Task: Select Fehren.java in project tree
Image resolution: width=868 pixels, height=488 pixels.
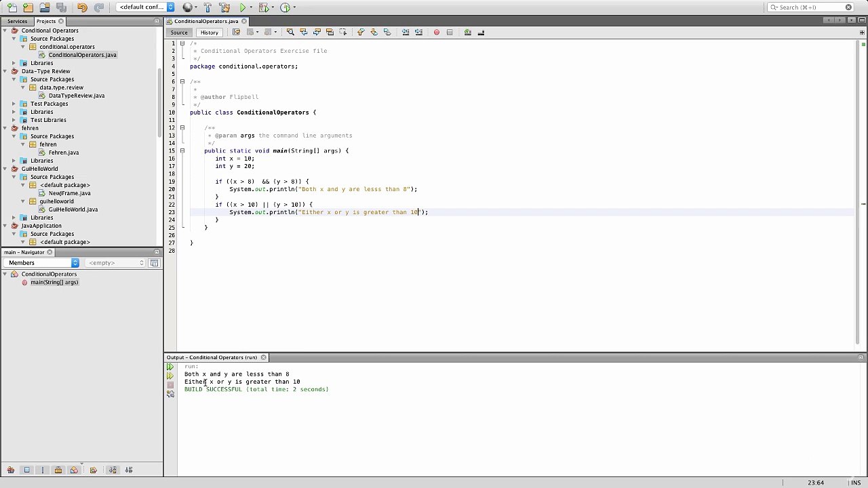Action: click(64, 152)
